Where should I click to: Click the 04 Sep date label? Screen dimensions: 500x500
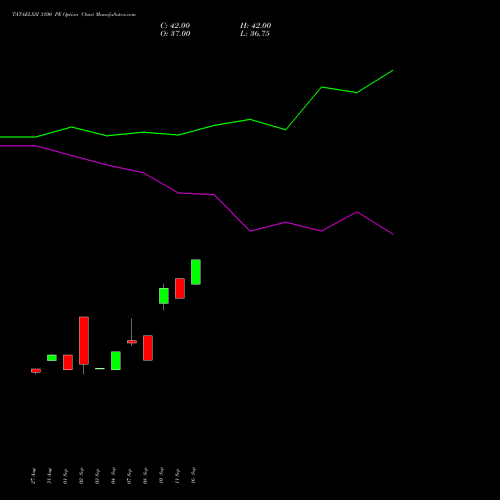click(113, 476)
